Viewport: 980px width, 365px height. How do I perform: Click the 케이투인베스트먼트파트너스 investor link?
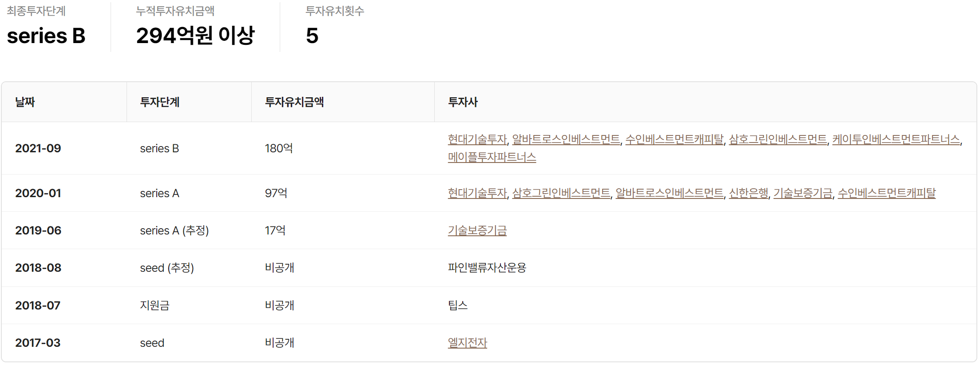point(896,139)
